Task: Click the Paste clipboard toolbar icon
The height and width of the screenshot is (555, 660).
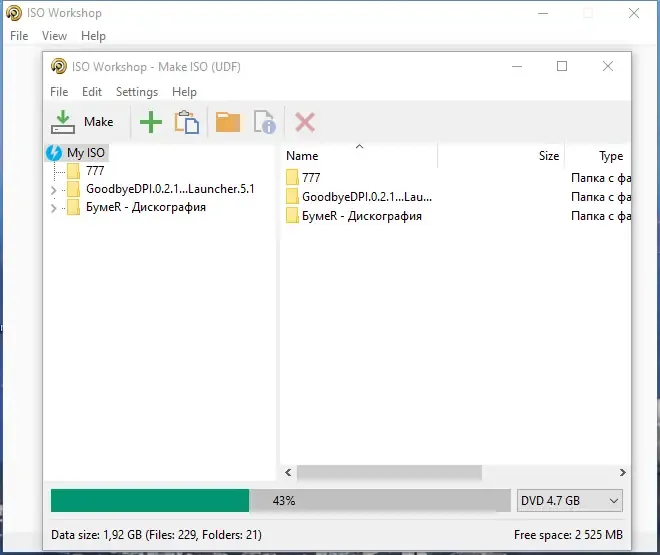Action: pos(186,122)
